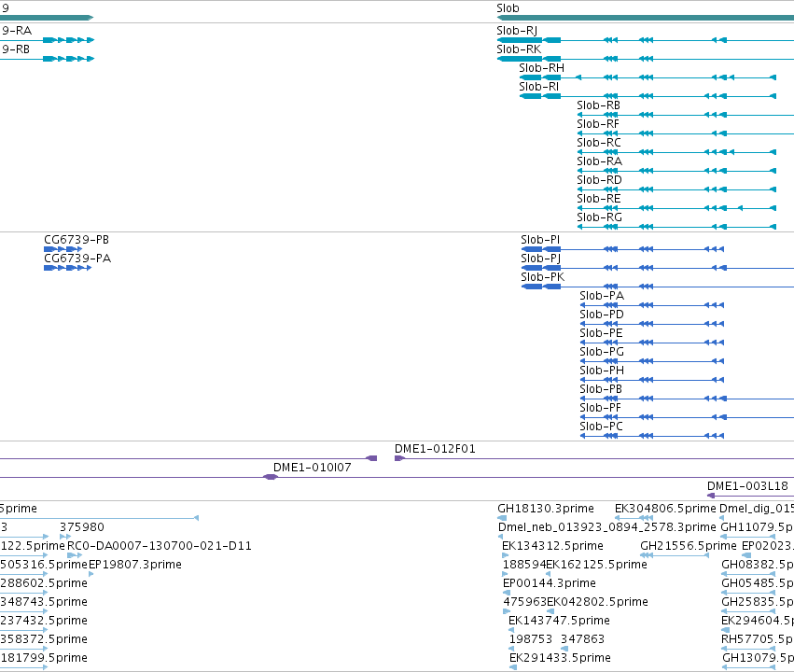Click the Slob-RB transcript label
This screenshot has height=672, width=794.
pos(598,105)
